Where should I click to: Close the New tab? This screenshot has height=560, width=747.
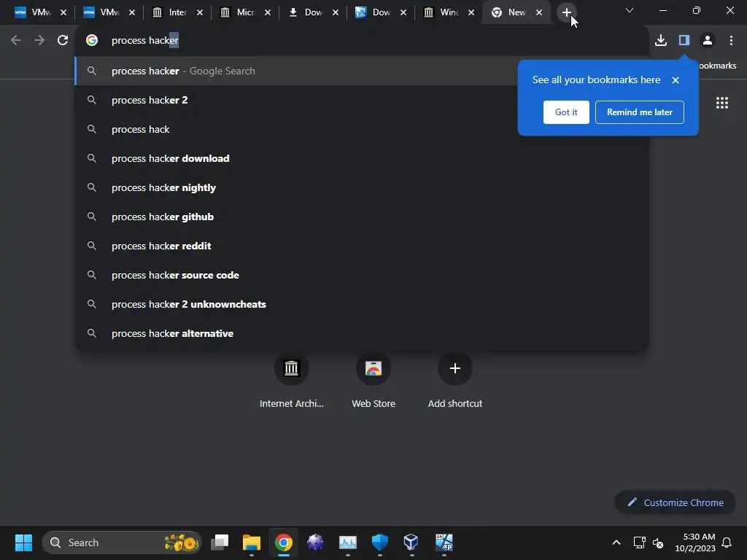[539, 13]
